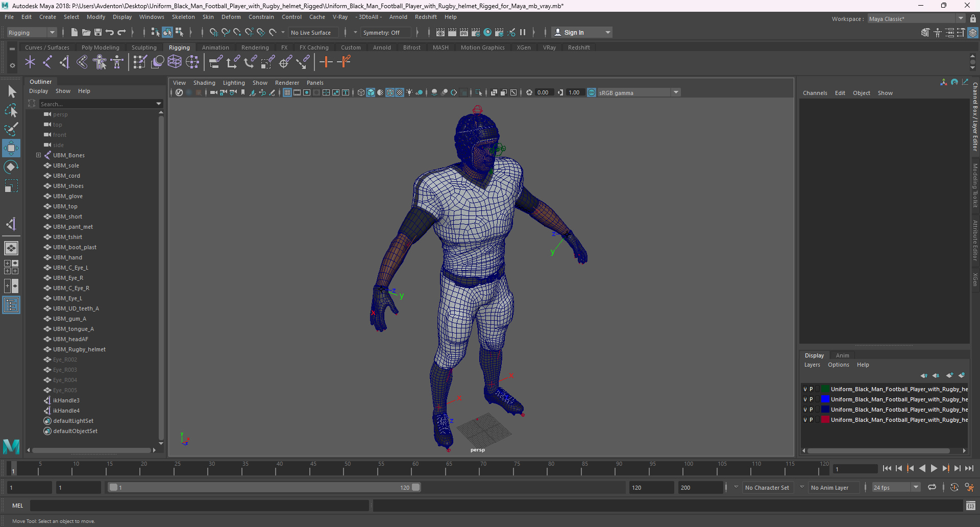Undo the last action
The height and width of the screenshot is (527, 980).
coord(110,32)
